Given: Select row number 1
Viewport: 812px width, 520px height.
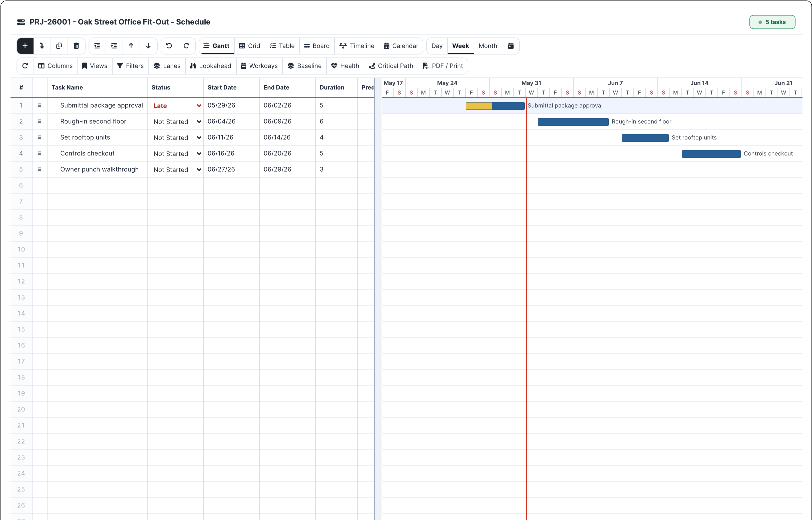Looking at the screenshot, I should point(21,105).
